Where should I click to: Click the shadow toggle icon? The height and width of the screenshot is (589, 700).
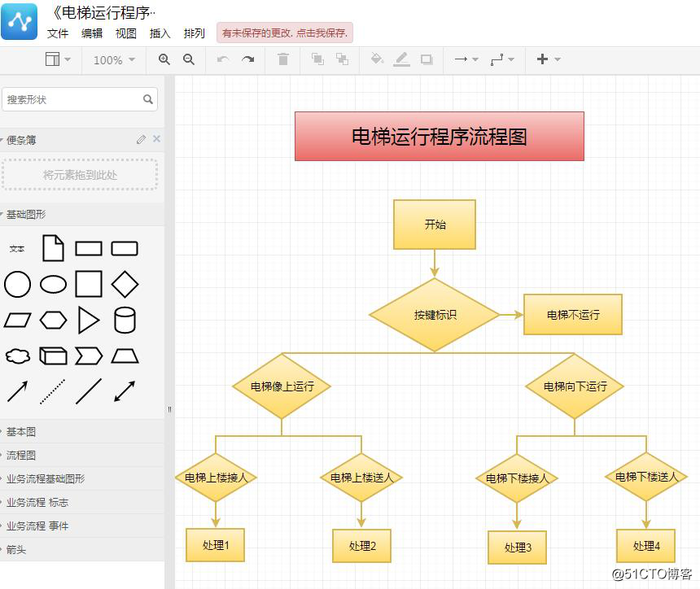[x=427, y=59]
